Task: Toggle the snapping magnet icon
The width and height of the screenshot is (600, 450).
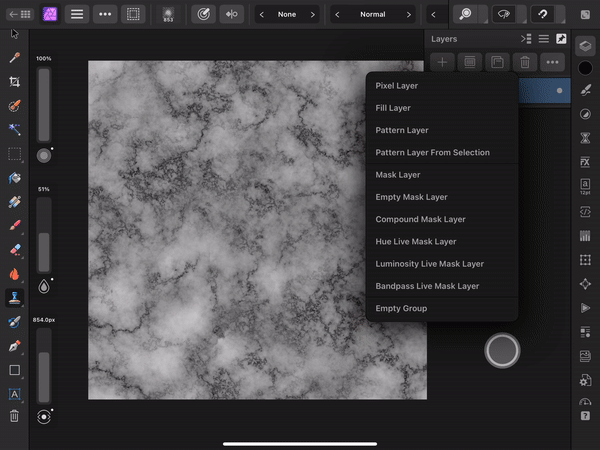Action: (543, 14)
